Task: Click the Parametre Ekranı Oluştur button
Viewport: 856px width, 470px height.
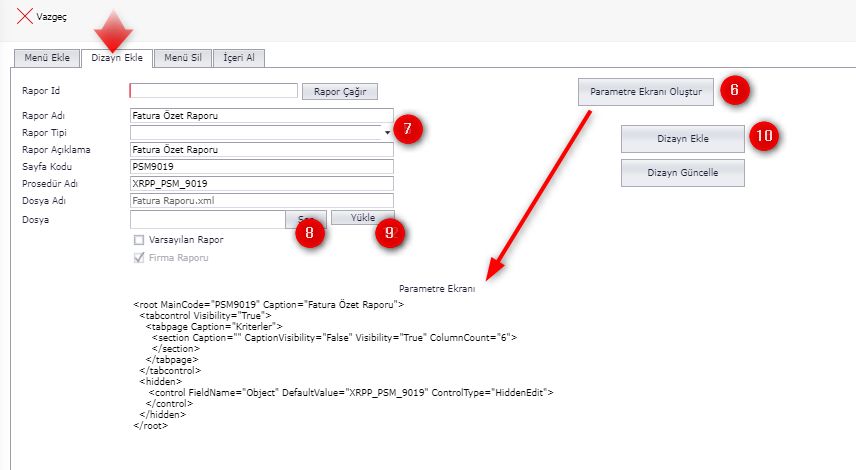Action: coord(646,92)
